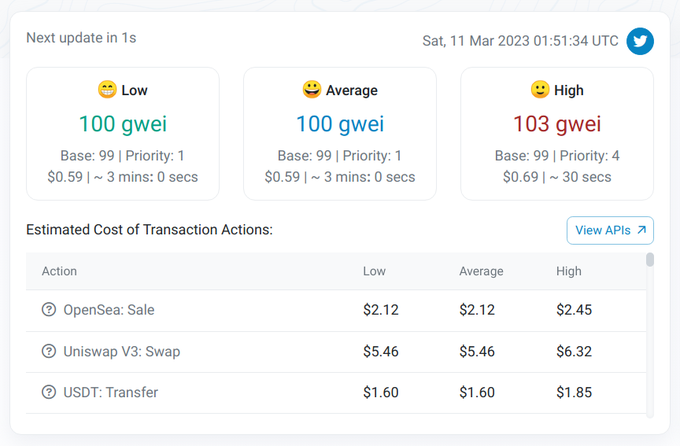The width and height of the screenshot is (680, 446).
Task: Click the High slight-smile emoji icon
Action: (x=540, y=90)
